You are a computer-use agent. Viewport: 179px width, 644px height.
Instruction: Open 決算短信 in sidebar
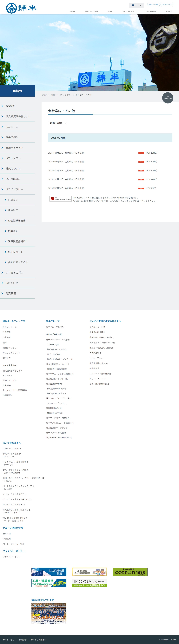point(17,210)
